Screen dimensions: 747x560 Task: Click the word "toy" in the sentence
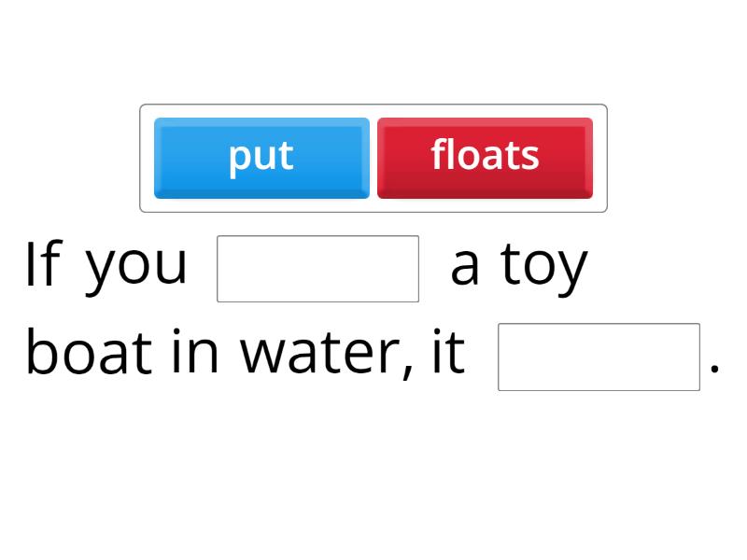pyautogui.click(x=543, y=267)
